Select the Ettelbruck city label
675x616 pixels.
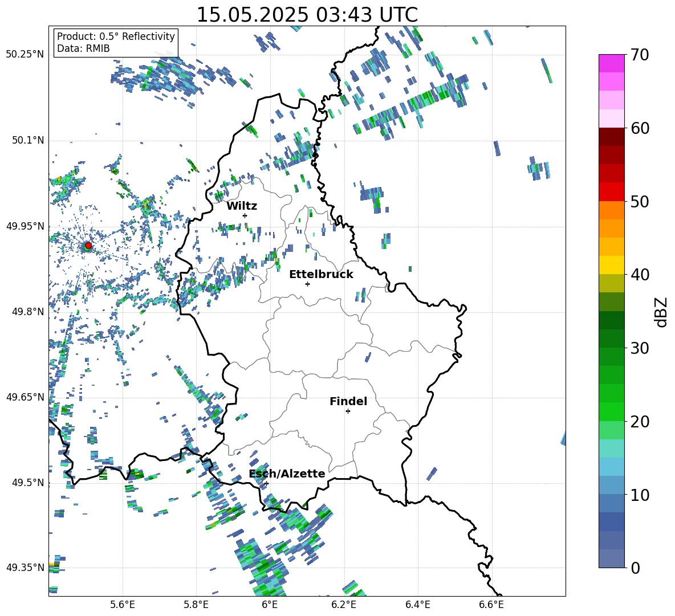click(321, 275)
